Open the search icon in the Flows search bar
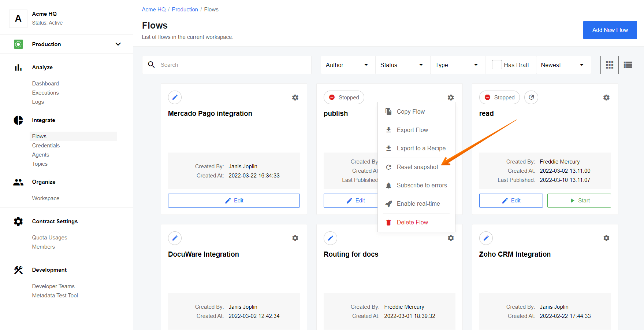644x330 pixels. click(152, 65)
